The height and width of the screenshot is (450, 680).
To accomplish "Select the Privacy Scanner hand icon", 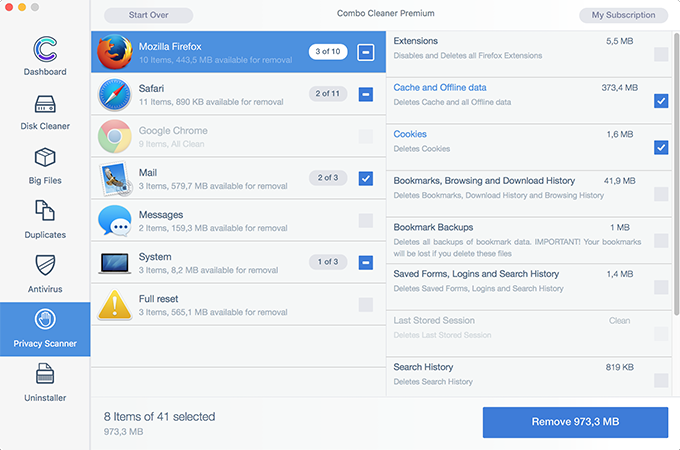I will coord(45,320).
